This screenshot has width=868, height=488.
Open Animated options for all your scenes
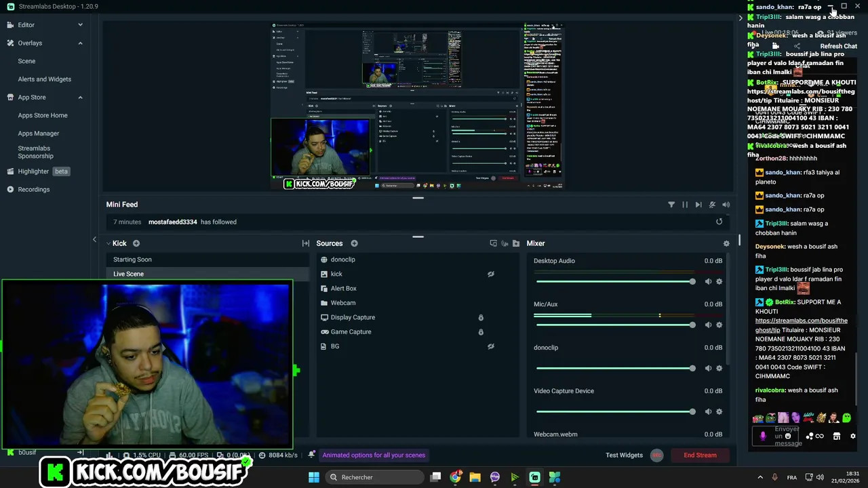click(374, 455)
